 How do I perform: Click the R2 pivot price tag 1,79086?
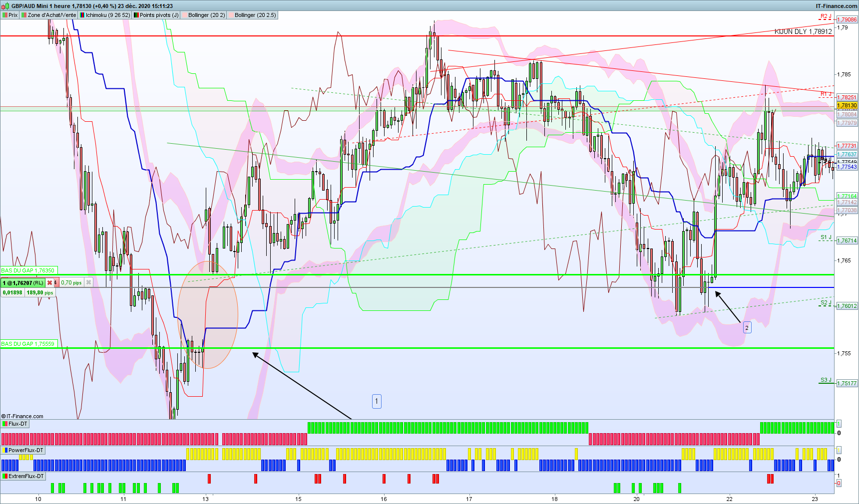[847, 19]
